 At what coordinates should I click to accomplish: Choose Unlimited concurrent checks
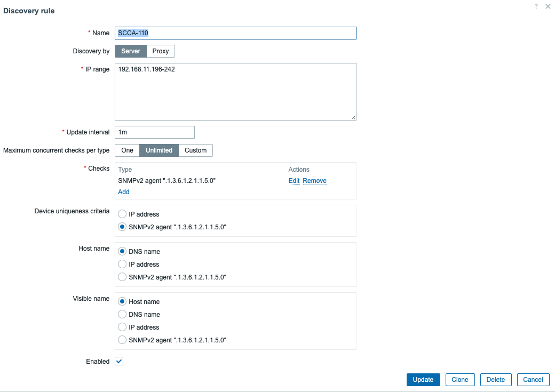click(159, 150)
